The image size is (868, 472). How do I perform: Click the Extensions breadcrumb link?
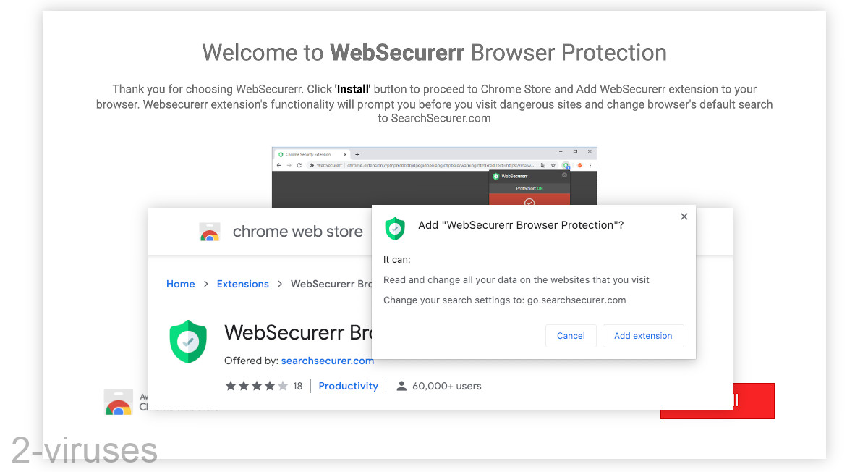coord(242,284)
